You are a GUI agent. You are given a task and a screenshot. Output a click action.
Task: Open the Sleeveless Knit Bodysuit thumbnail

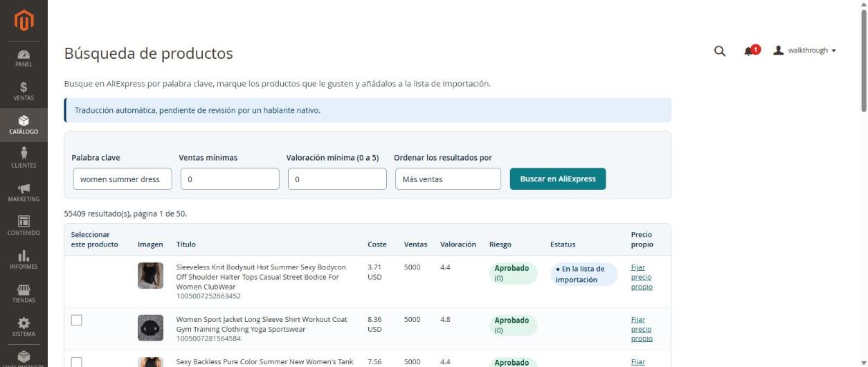click(x=150, y=276)
